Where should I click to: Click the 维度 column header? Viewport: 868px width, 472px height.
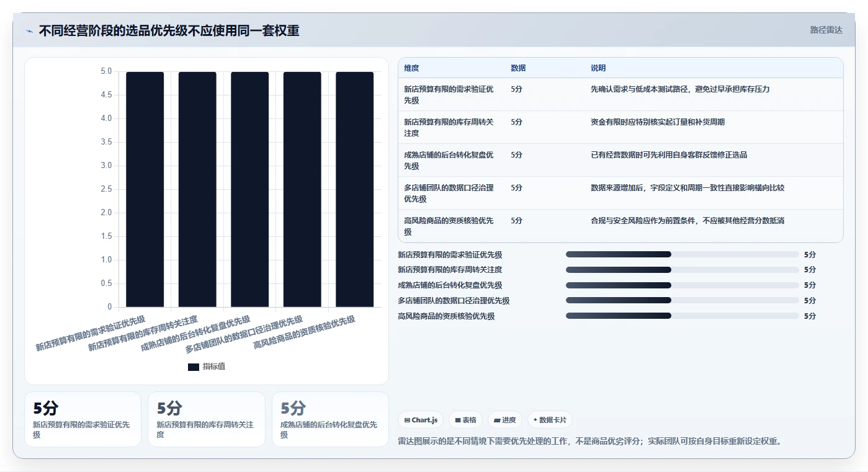411,68
